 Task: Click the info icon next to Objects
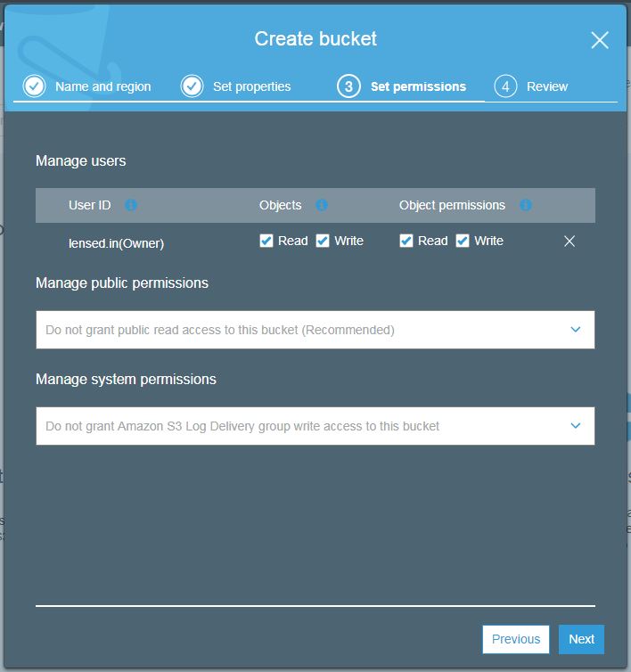click(x=322, y=205)
